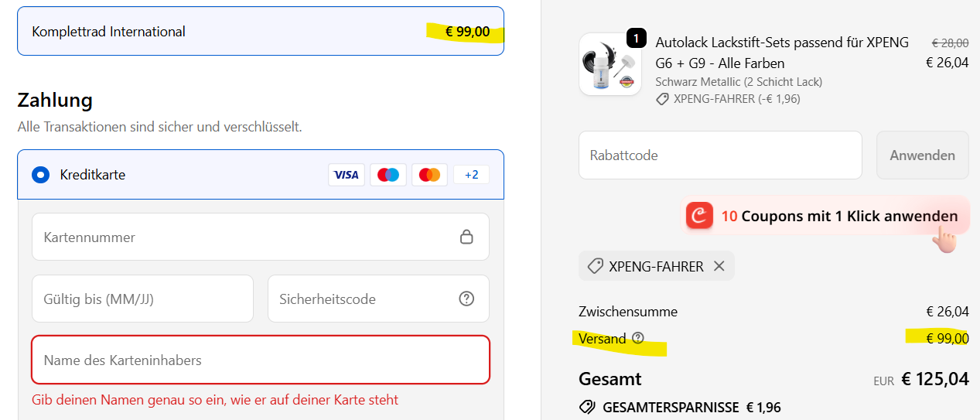This screenshot has width=980, height=420.
Task: Click the Autolack Lackstift product thumbnail
Action: 610,64
